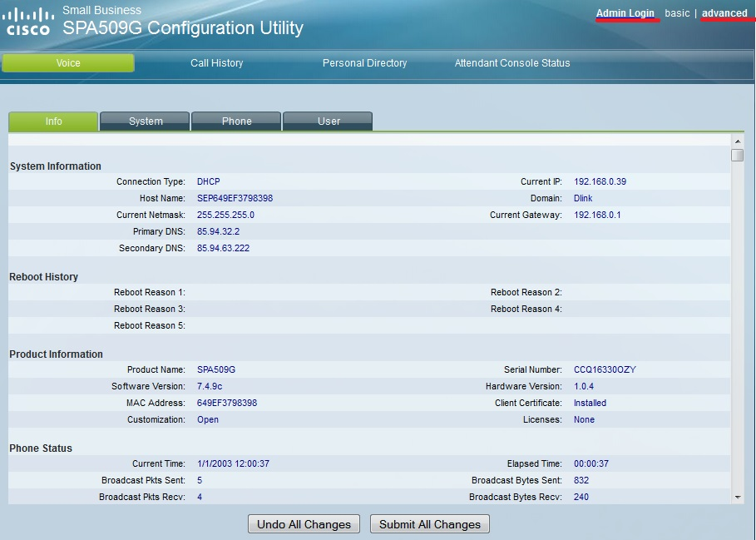Click SPA509G Configuration Utility title

coord(183,28)
